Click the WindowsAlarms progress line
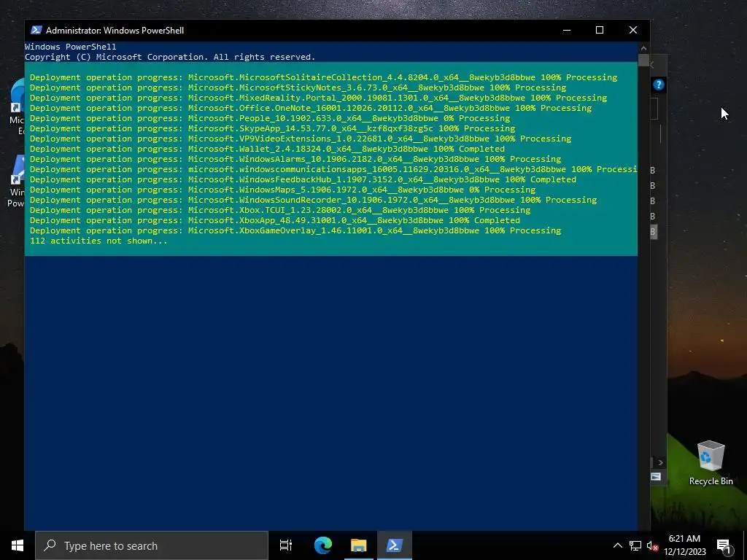The image size is (747, 560). tap(295, 159)
